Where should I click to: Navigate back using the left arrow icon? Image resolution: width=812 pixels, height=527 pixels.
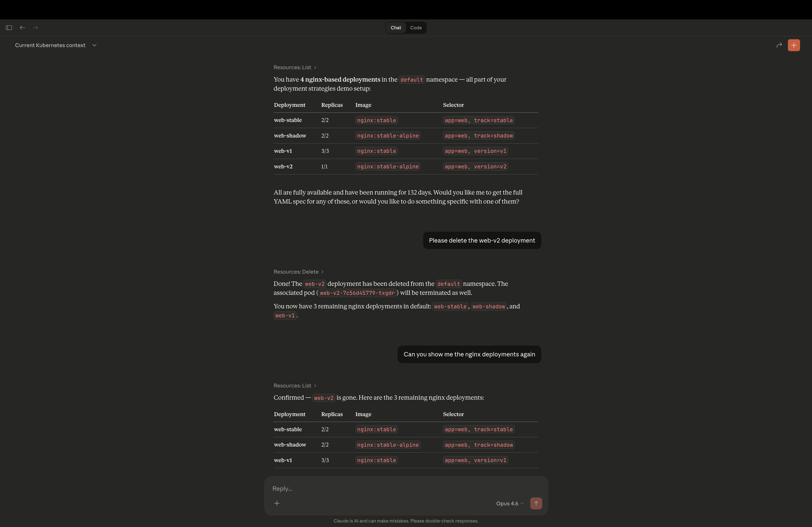point(23,27)
